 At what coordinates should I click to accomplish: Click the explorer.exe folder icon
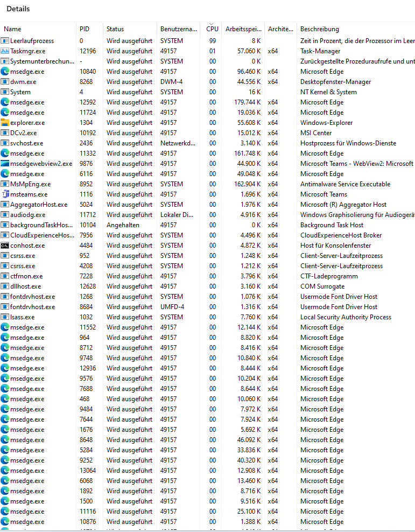(5, 122)
